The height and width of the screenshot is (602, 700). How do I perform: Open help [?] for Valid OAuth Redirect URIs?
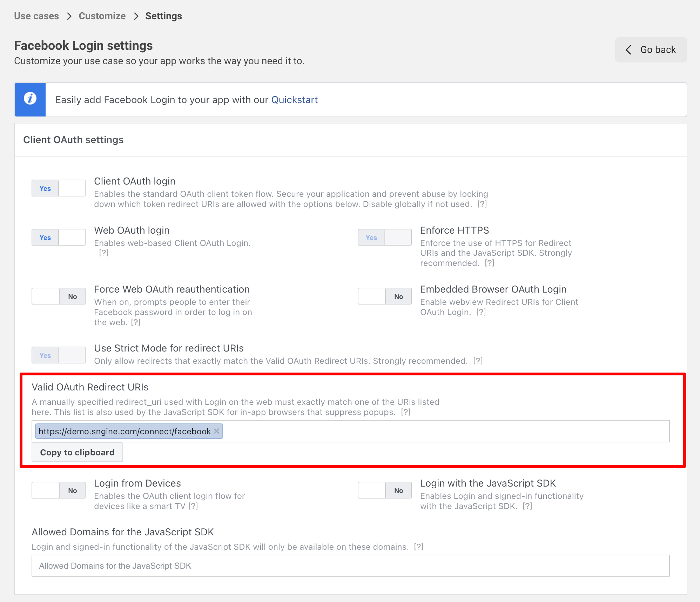point(406,412)
